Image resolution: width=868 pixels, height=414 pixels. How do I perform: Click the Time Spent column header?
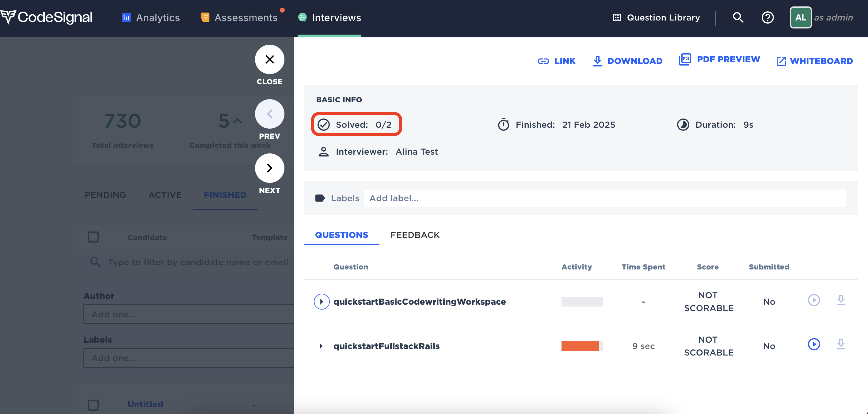tap(643, 267)
